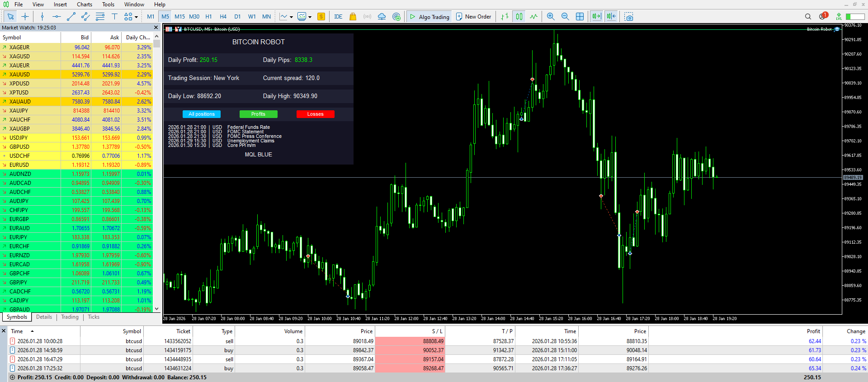Expand the arrow beside templates icon
The image size is (868, 382).
point(310,17)
